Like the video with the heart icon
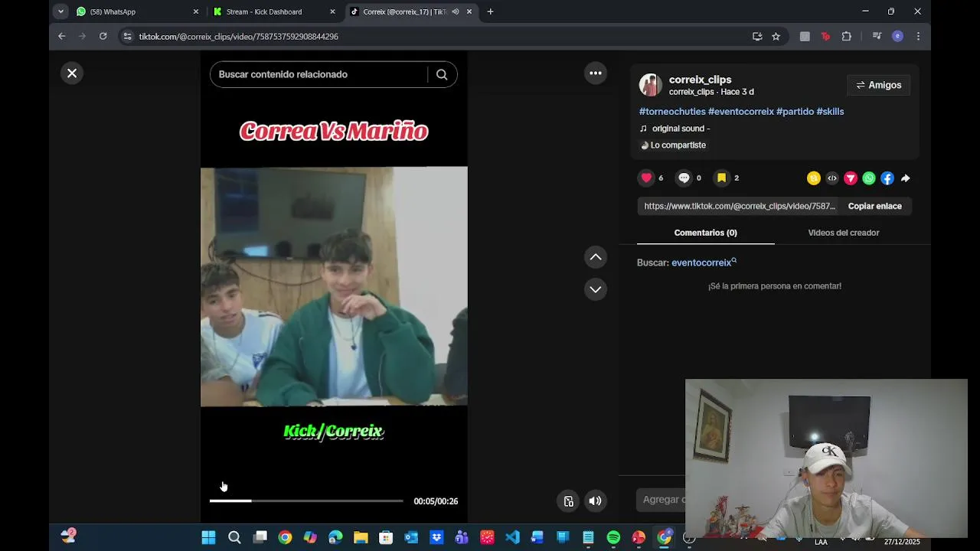The width and height of the screenshot is (980, 551). [x=646, y=178]
